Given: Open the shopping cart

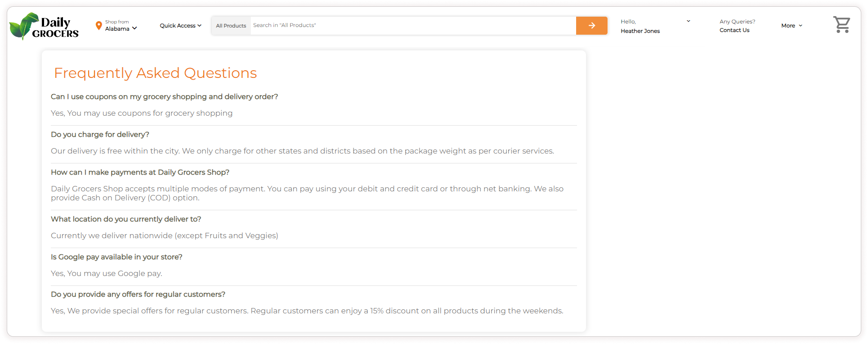Looking at the screenshot, I should click(x=841, y=25).
